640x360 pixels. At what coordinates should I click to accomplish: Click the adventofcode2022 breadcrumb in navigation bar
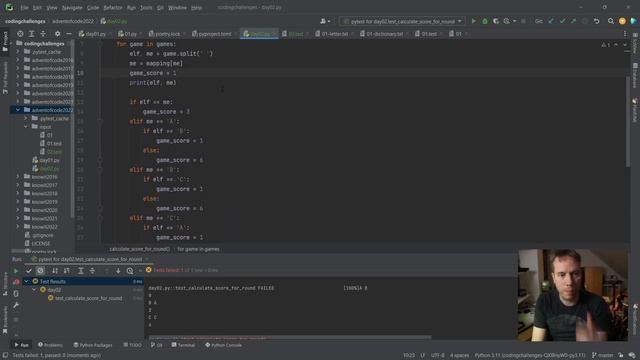tap(73, 21)
